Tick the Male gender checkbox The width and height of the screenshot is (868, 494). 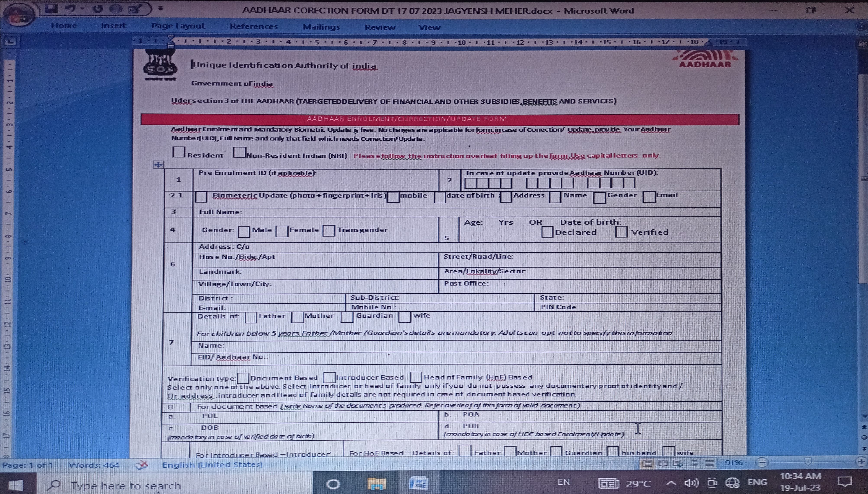click(243, 232)
